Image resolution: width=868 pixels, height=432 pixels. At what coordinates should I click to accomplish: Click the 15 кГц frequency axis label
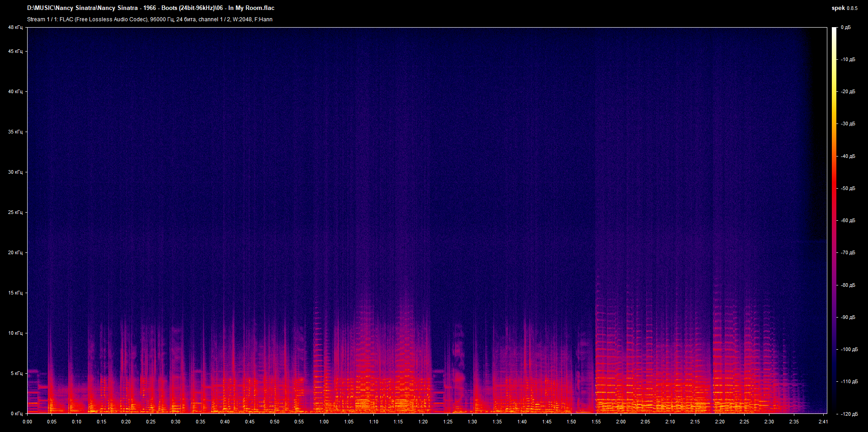[x=15, y=293]
